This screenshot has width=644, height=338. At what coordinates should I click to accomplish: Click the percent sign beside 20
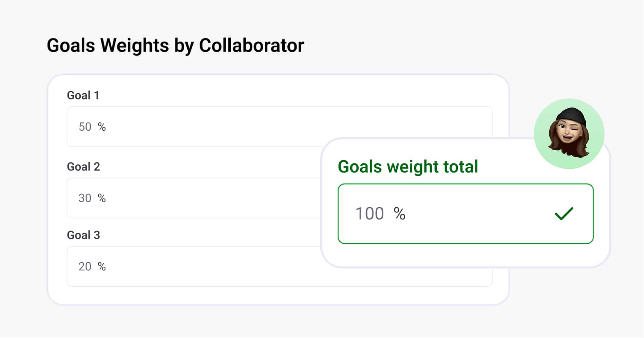[102, 267]
